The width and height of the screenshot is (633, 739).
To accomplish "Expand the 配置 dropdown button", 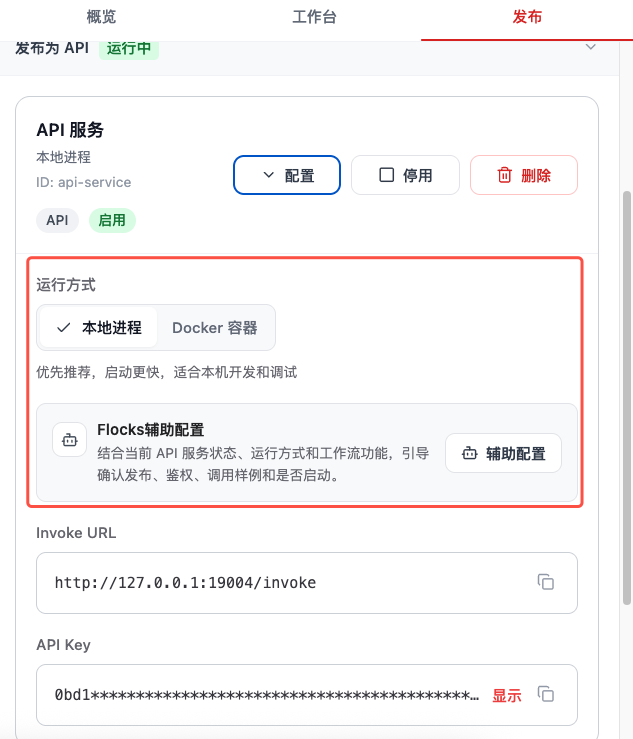I will 287,175.
